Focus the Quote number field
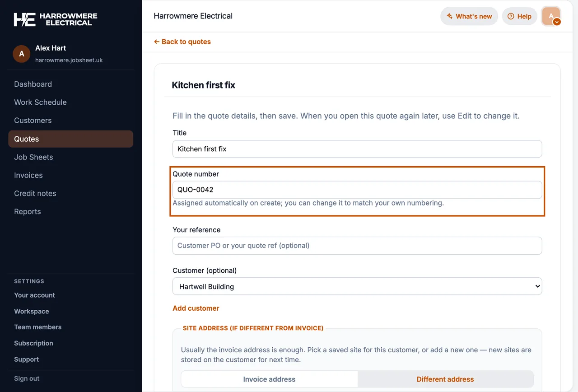The width and height of the screenshot is (578, 392). click(x=357, y=190)
